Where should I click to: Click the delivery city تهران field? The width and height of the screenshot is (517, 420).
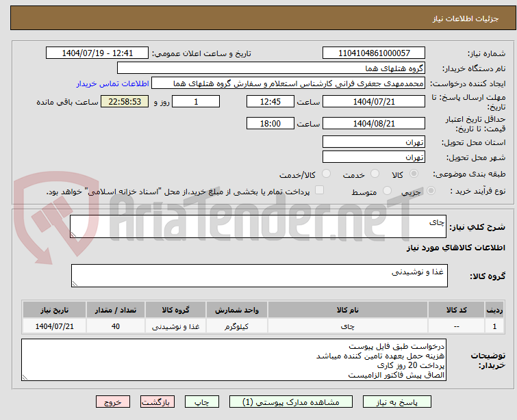(x=374, y=157)
